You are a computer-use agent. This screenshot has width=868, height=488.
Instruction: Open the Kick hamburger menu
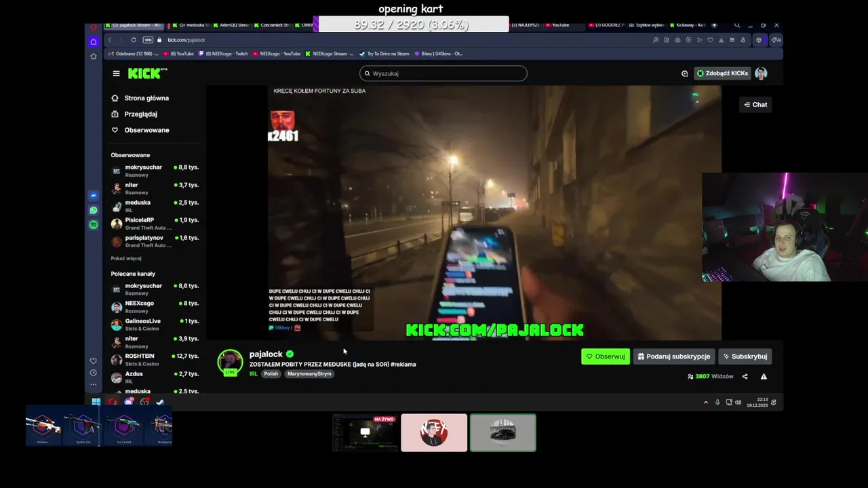click(116, 73)
